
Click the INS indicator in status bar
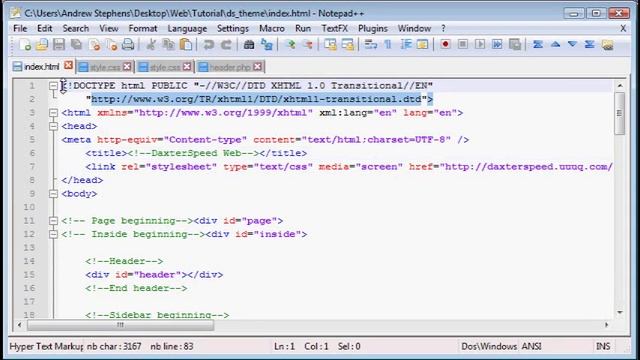603,347
